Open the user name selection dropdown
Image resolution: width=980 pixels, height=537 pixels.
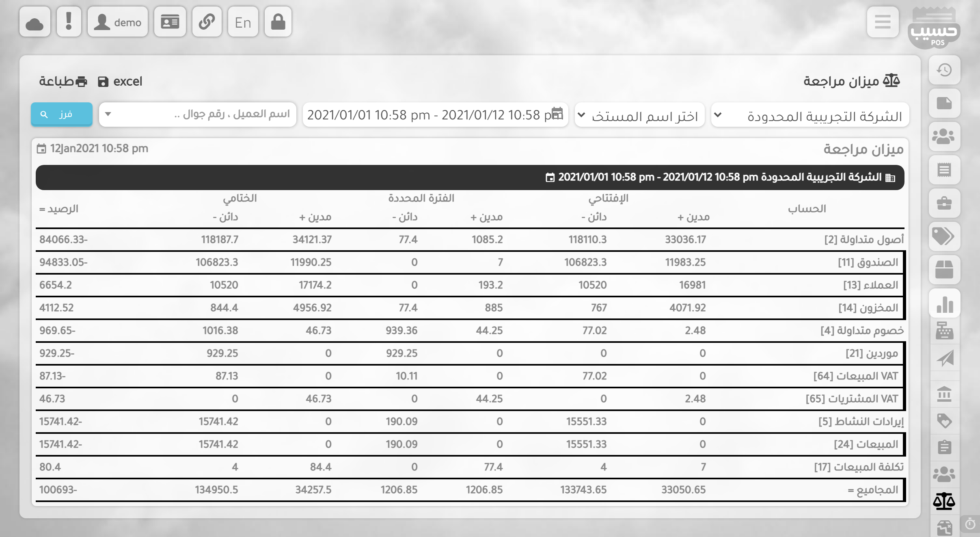[639, 115]
